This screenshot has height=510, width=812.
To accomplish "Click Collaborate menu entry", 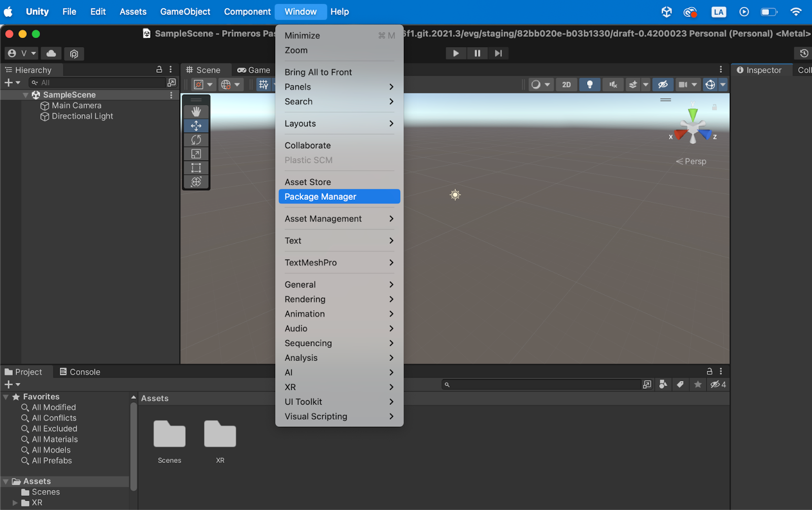I will click(340, 145).
